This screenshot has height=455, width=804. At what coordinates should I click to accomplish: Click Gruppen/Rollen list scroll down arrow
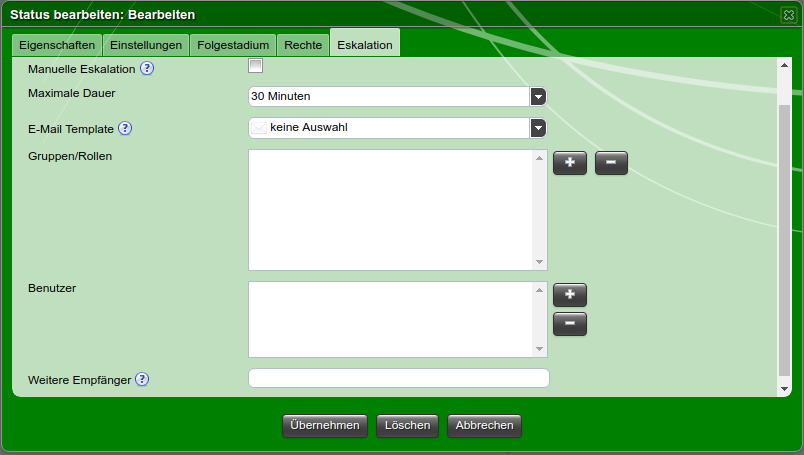(x=539, y=262)
